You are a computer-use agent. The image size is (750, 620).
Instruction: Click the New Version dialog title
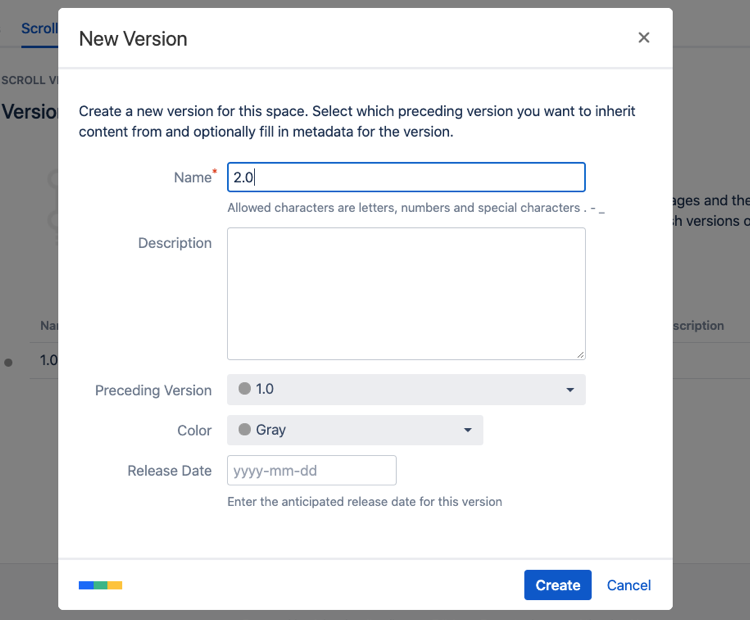(133, 39)
